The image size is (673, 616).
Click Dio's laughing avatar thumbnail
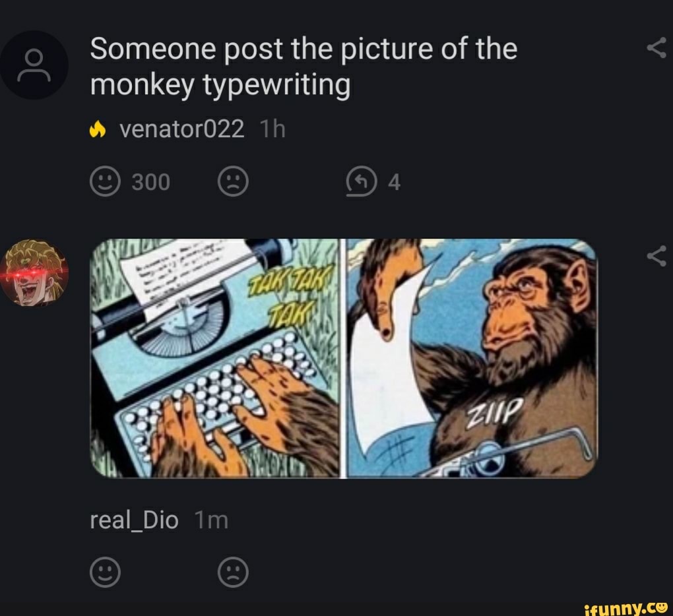coord(33,274)
